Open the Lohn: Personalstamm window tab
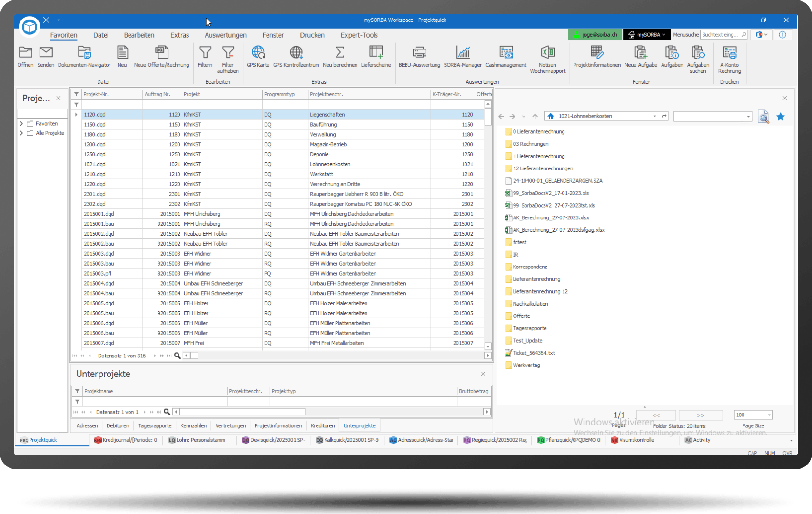This screenshot has width=812, height=514. click(196, 440)
